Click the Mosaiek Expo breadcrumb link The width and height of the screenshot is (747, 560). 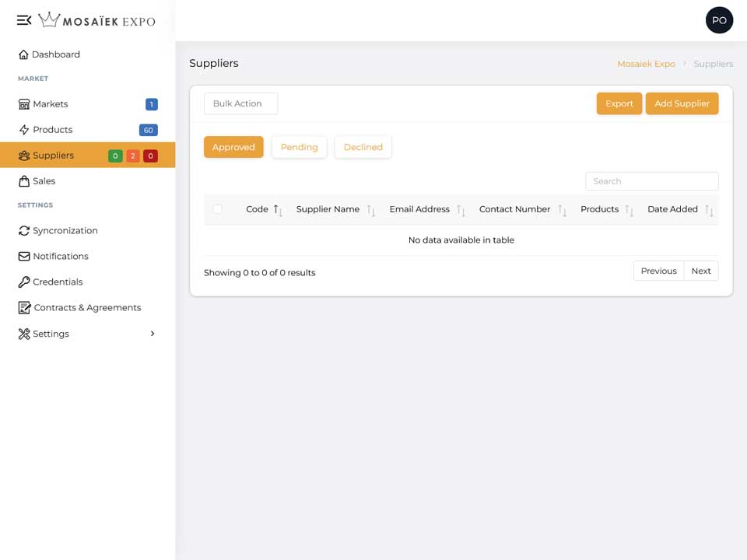click(646, 64)
